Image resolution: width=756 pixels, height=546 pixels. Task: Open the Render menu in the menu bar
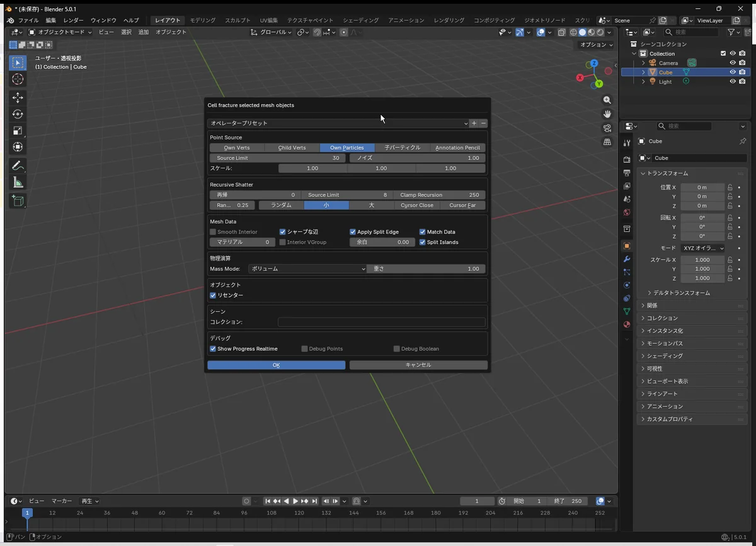(73, 20)
